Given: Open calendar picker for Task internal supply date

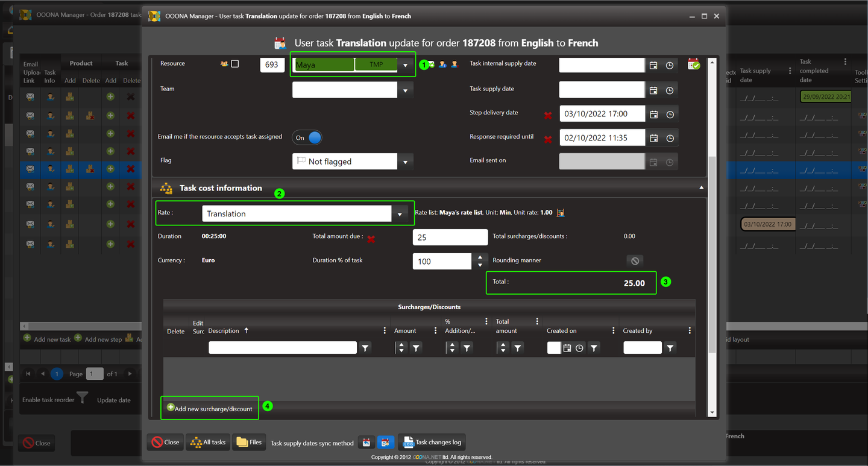Looking at the screenshot, I should [653, 65].
